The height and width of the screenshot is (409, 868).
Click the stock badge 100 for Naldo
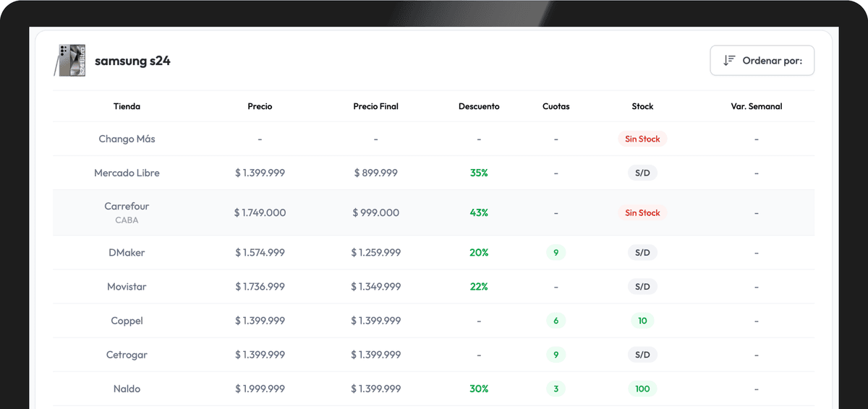click(x=642, y=389)
